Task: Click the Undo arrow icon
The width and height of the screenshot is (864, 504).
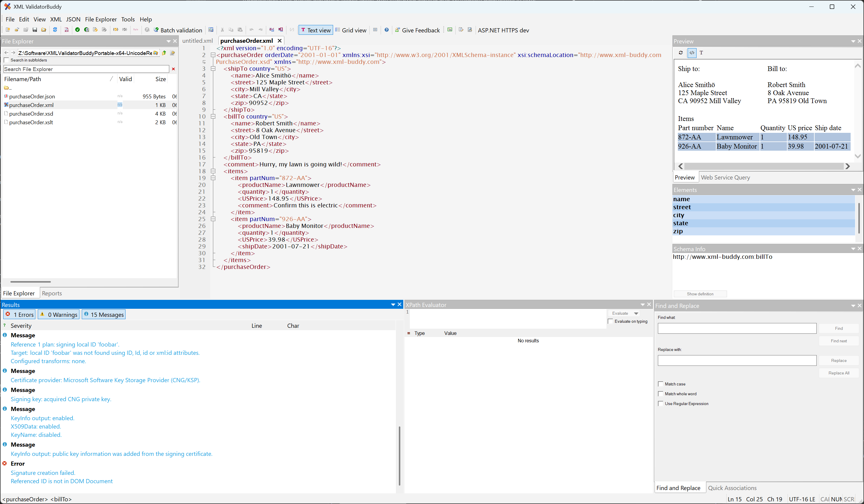Action: point(252,30)
